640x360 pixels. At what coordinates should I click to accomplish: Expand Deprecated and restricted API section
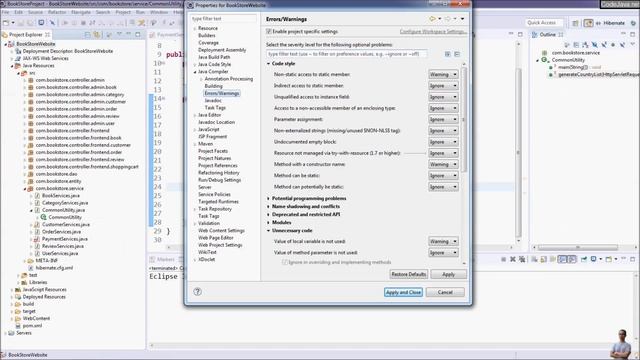pos(269,214)
